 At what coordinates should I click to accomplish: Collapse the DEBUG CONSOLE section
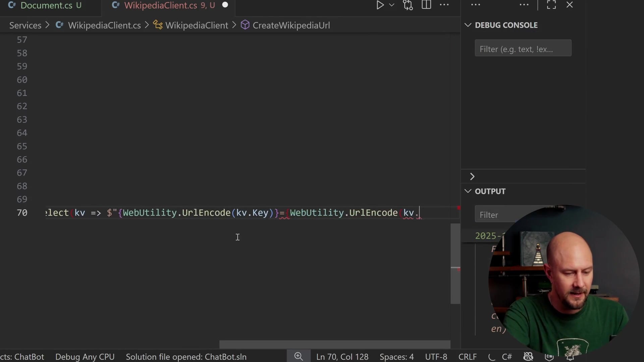(468, 25)
